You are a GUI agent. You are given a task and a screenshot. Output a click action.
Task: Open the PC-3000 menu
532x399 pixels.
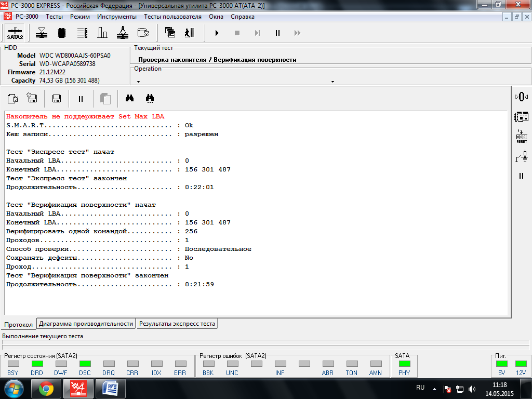pyautogui.click(x=27, y=17)
